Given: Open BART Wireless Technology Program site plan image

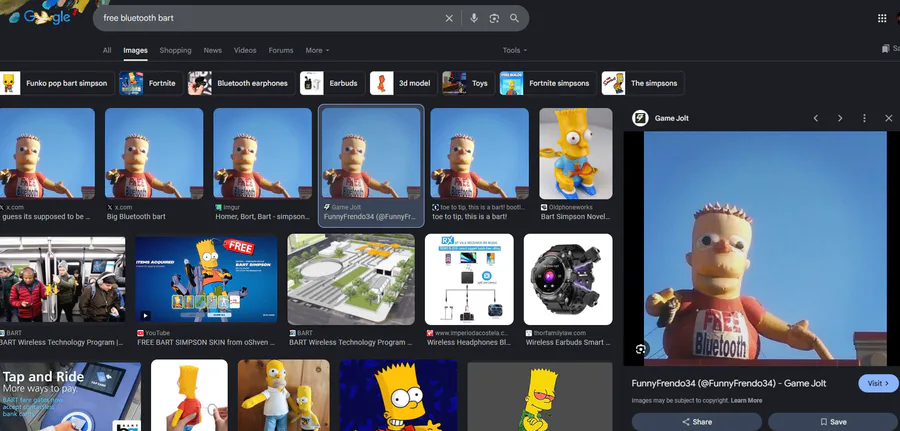Looking at the screenshot, I should click(x=351, y=279).
